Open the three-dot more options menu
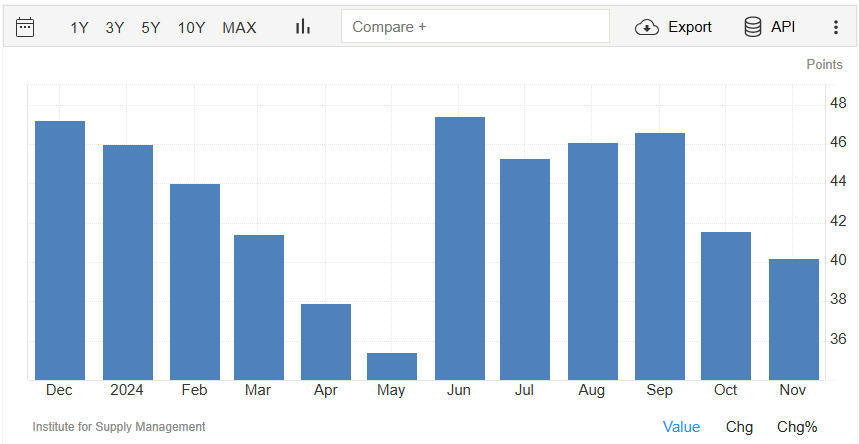 point(835,27)
